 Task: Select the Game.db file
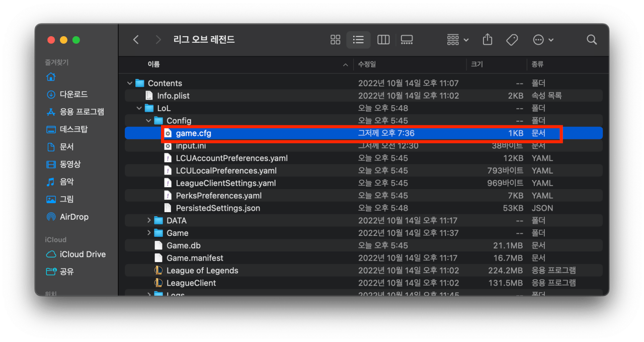pos(364,245)
